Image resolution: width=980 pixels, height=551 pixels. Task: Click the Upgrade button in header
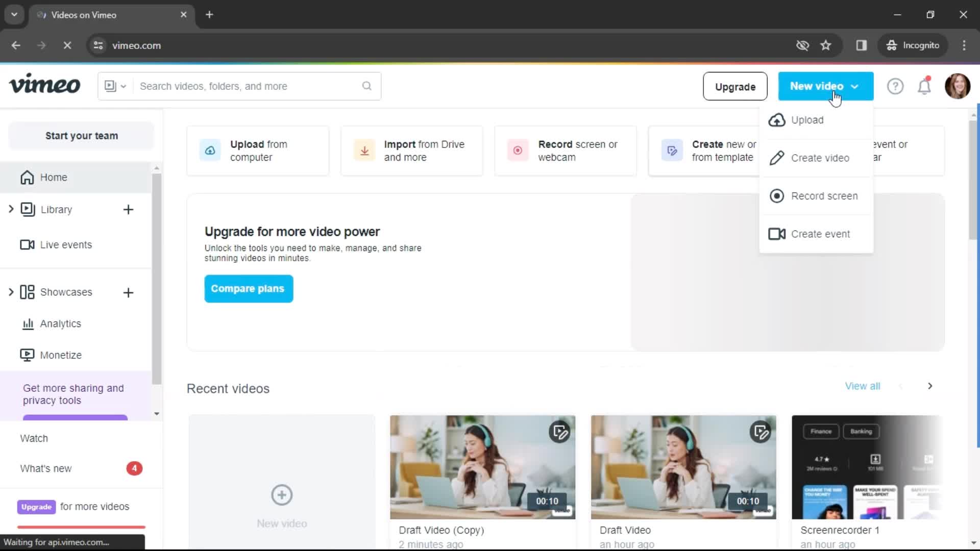click(x=735, y=86)
